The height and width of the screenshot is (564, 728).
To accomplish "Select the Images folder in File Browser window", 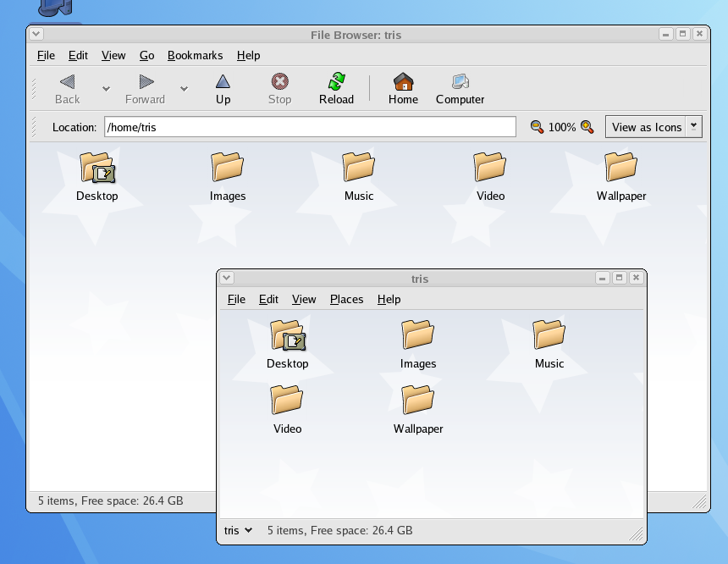I will point(228,177).
